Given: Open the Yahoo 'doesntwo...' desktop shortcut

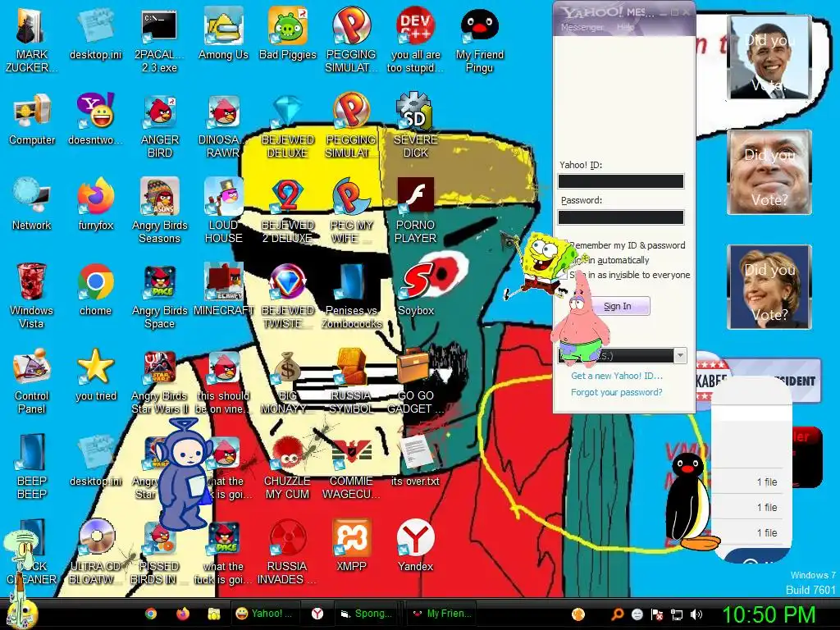Looking at the screenshot, I should (x=95, y=119).
